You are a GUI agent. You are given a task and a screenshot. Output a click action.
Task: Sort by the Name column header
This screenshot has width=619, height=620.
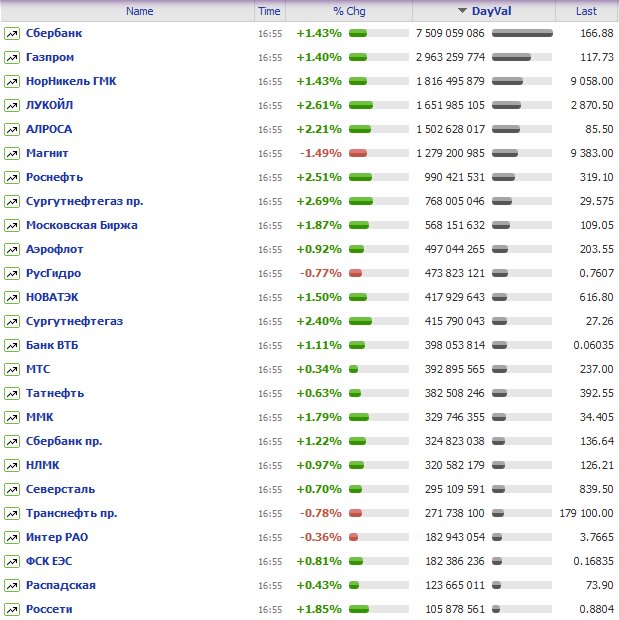tap(140, 11)
